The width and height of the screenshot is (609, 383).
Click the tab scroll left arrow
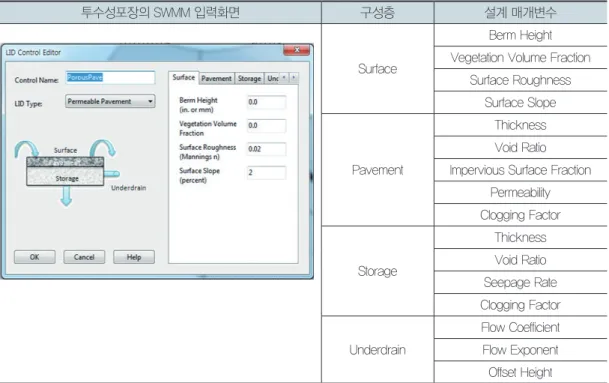284,78
